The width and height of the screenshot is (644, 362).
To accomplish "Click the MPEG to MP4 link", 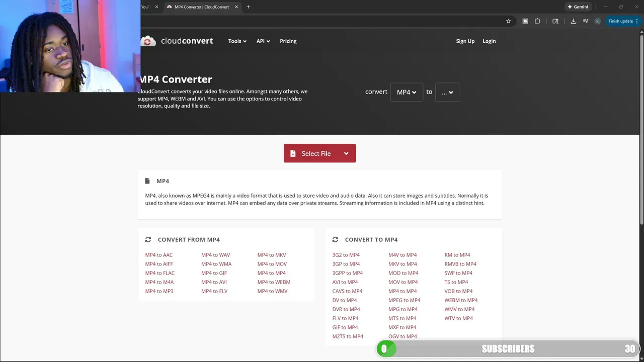I will tap(405, 300).
